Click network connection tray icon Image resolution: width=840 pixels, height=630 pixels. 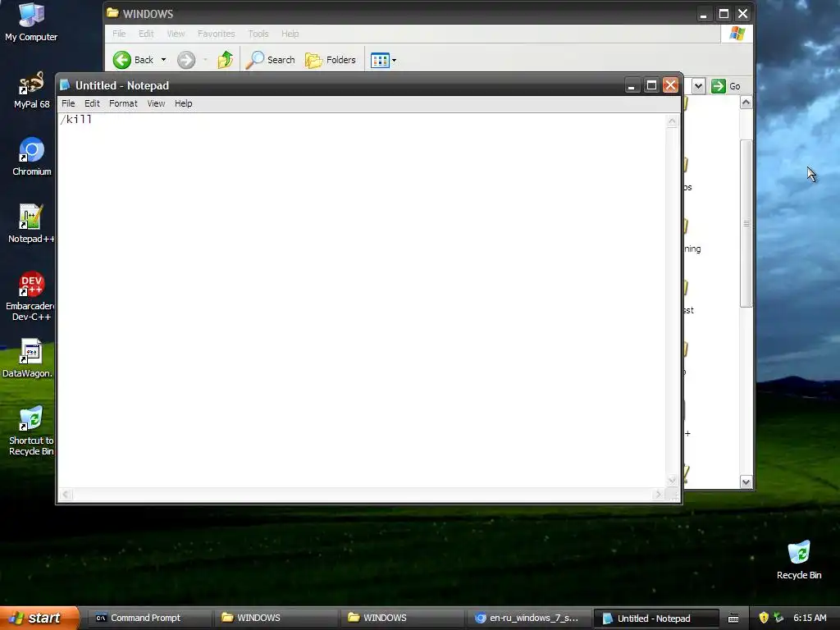(x=779, y=618)
